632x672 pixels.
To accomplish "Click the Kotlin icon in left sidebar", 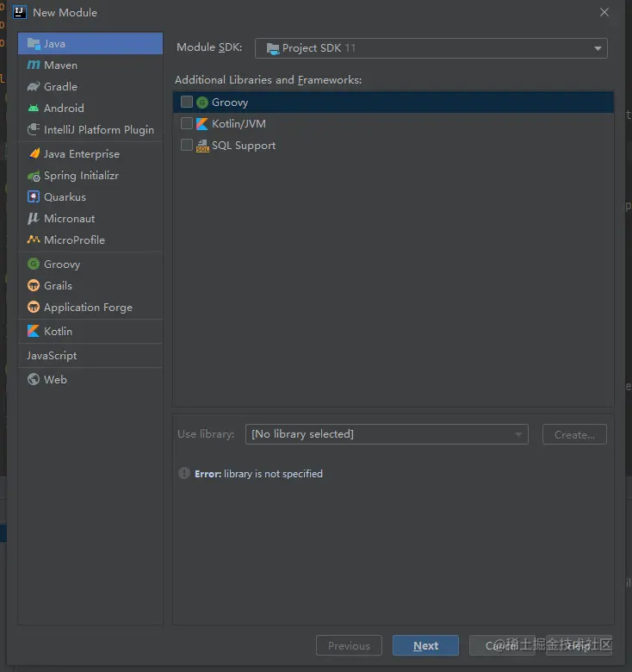I will pyautogui.click(x=34, y=331).
